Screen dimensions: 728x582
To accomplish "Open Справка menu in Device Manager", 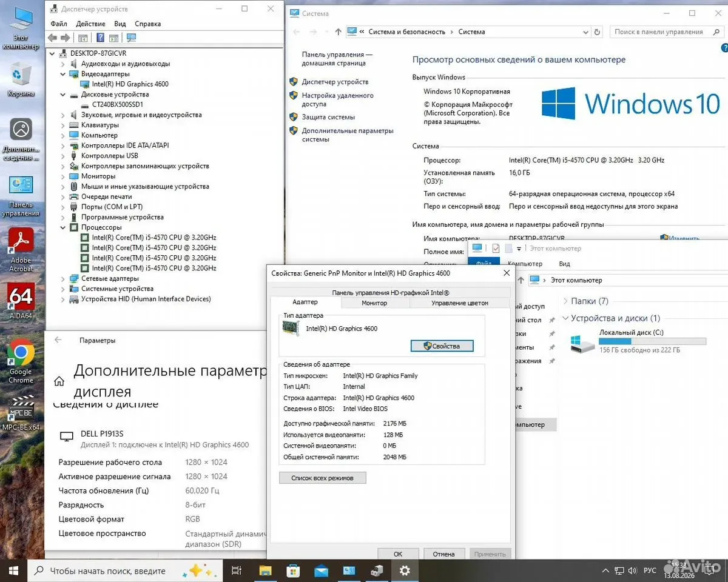I will [148, 24].
